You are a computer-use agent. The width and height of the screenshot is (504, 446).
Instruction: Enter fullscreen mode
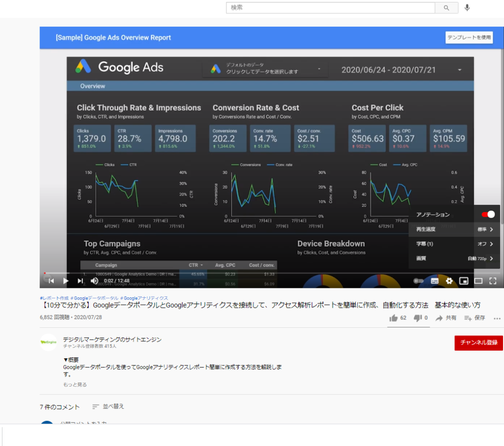[493, 281]
